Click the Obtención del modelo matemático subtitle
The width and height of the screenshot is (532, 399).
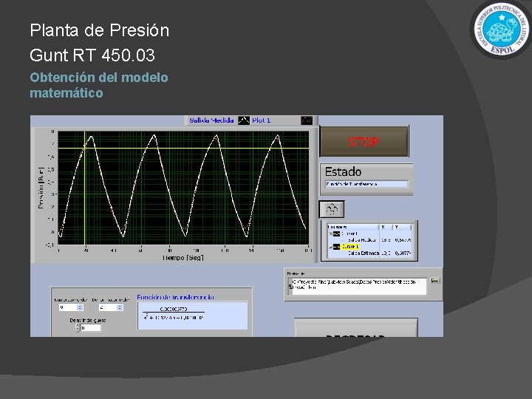99,85
